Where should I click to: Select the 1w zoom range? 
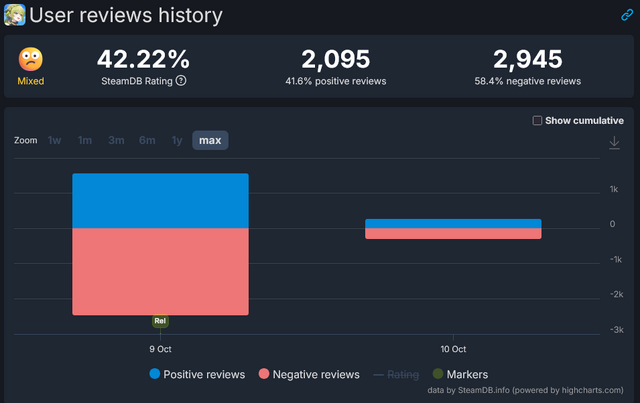(54, 140)
